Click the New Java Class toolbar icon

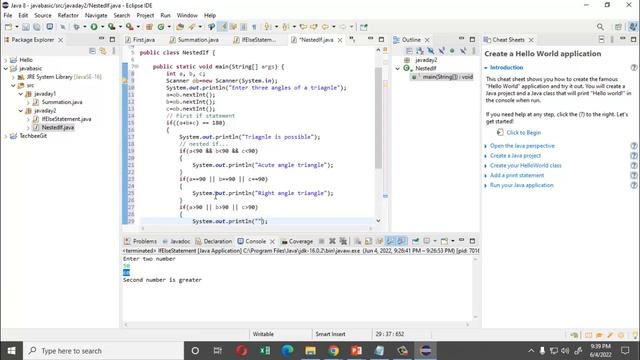[161, 27]
